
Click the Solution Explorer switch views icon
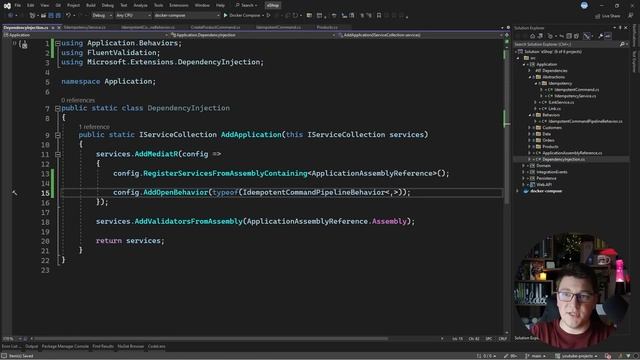tap(540, 36)
